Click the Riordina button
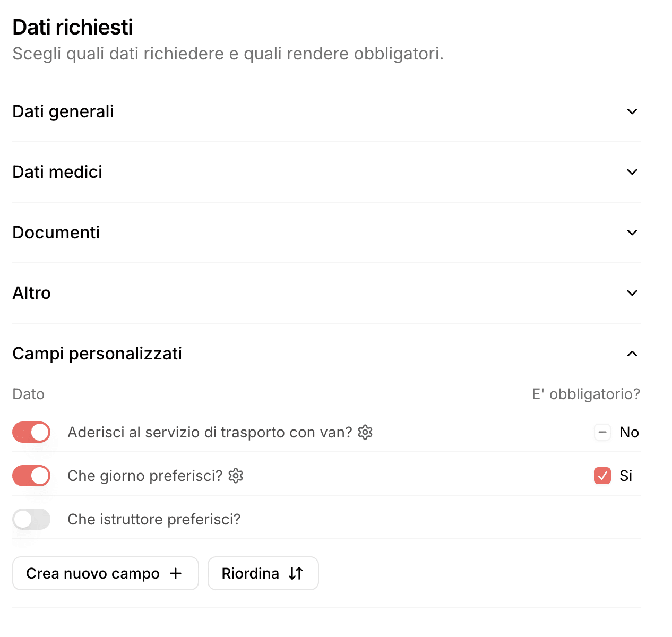This screenshot has height=637, width=672. coord(263,573)
